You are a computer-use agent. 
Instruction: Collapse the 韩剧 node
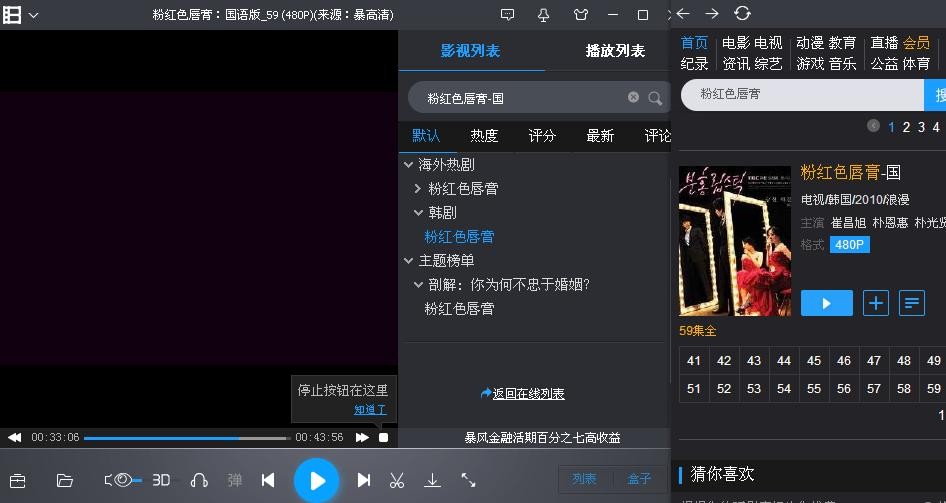418,213
